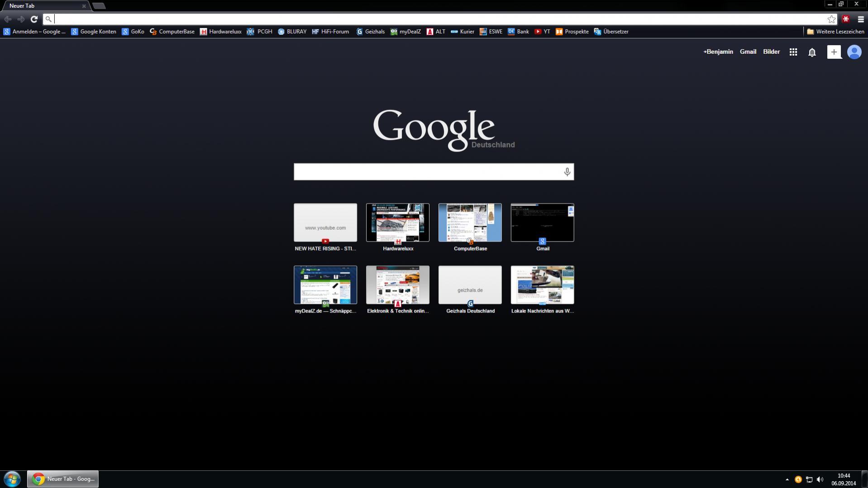The image size is (868, 488).
Task: Open the Gmail link in the header
Action: click(748, 52)
